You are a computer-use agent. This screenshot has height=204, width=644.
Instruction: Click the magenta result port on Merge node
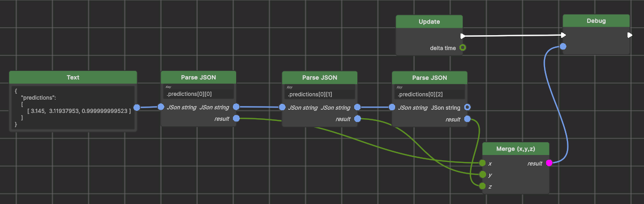click(x=549, y=163)
